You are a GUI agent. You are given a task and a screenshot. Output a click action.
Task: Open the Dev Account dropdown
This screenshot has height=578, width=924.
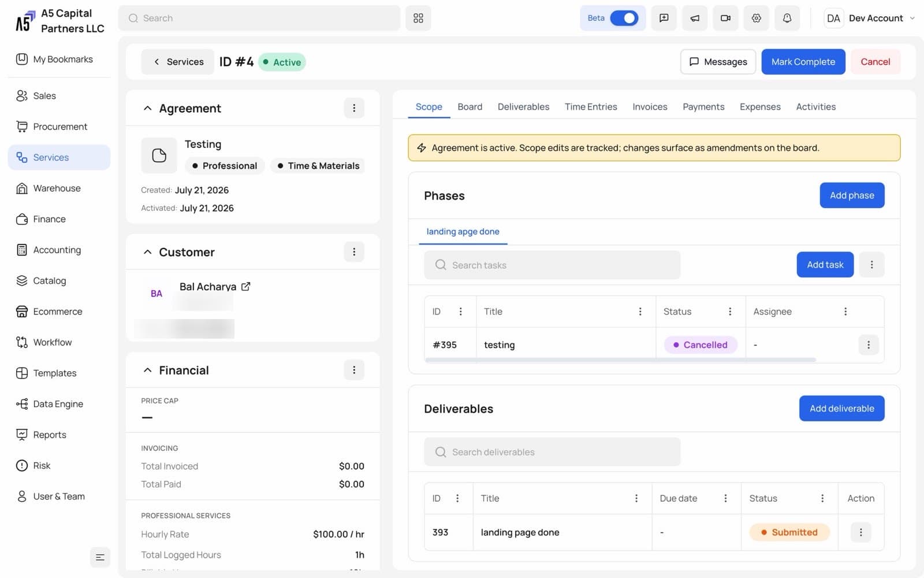click(870, 18)
